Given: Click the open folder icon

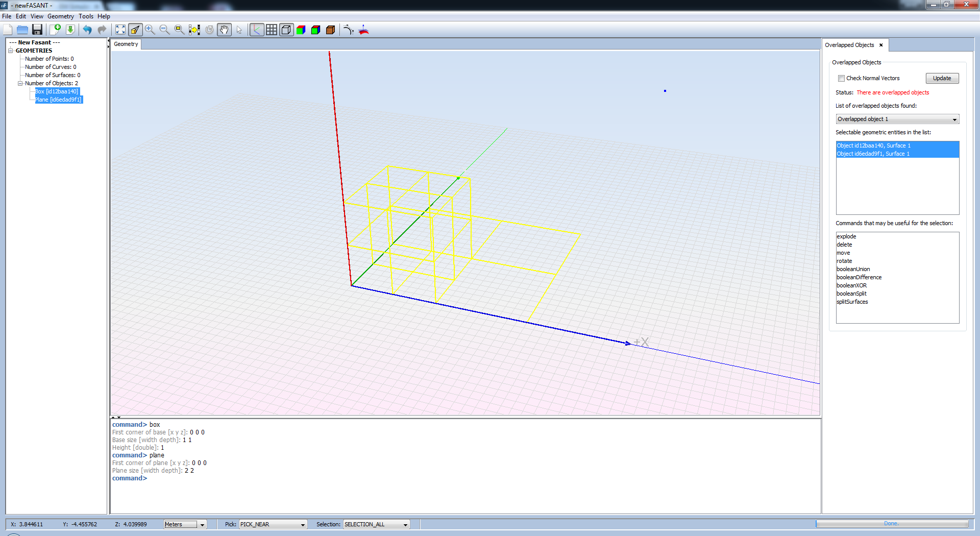Looking at the screenshot, I should pos(22,30).
